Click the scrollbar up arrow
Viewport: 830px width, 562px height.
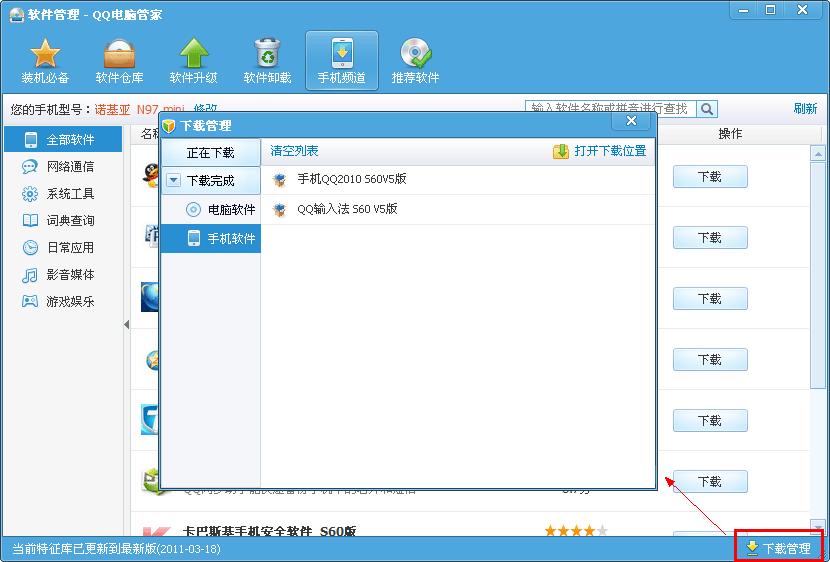818,154
